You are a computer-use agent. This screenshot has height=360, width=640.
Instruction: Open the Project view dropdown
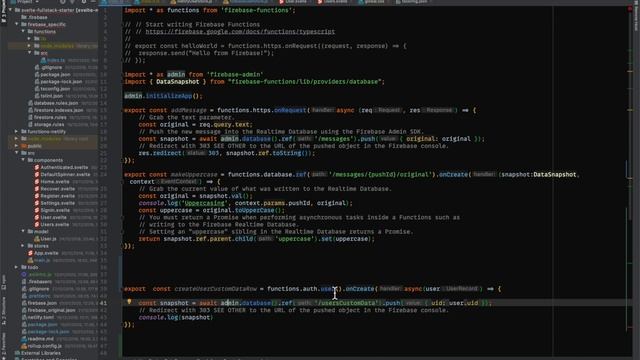(x=26, y=2)
